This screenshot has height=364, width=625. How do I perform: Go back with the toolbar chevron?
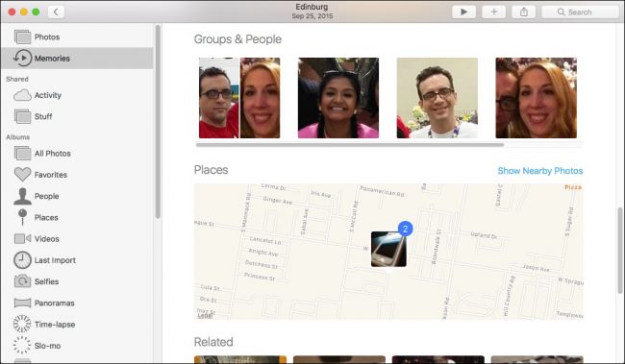click(x=56, y=12)
